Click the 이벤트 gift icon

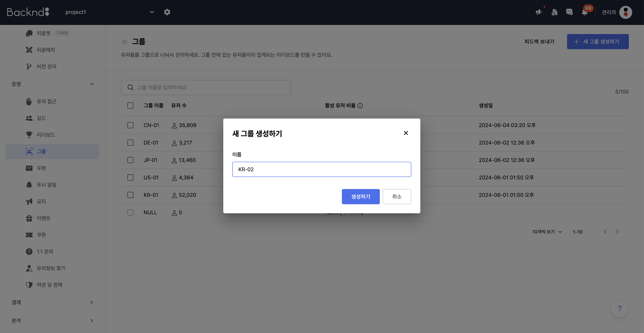pyautogui.click(x=29, y=218)
